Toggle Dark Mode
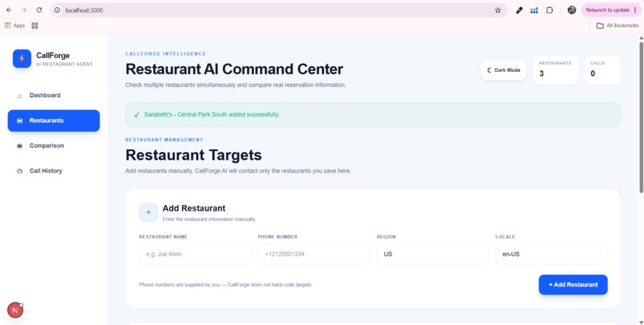644x325 pixels. (x=504, y=70)
